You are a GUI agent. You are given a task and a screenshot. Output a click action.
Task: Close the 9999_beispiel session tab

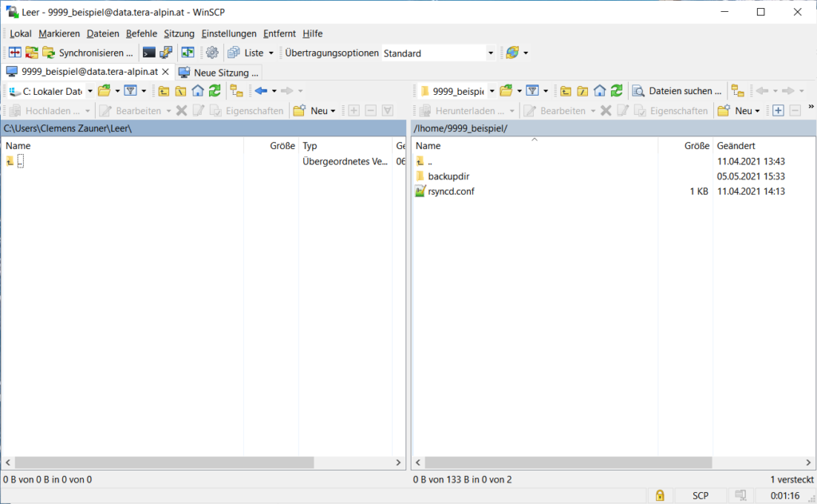tap(166, 72)
